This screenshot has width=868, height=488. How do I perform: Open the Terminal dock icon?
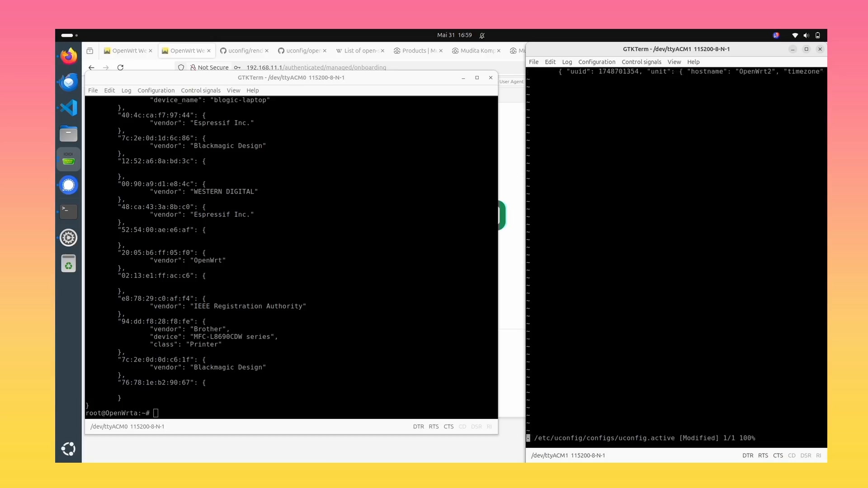(x=69, y=211)
